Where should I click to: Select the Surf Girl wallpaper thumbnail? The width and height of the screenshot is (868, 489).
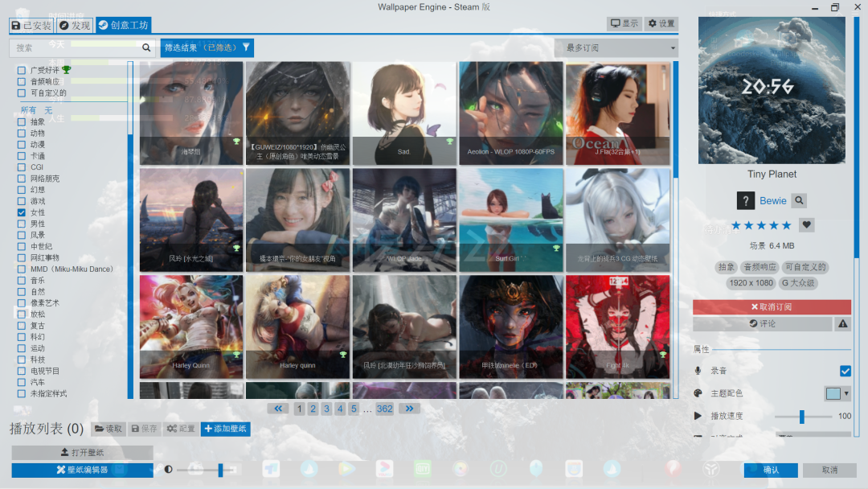pyautogui.click(x=511, y=220)
